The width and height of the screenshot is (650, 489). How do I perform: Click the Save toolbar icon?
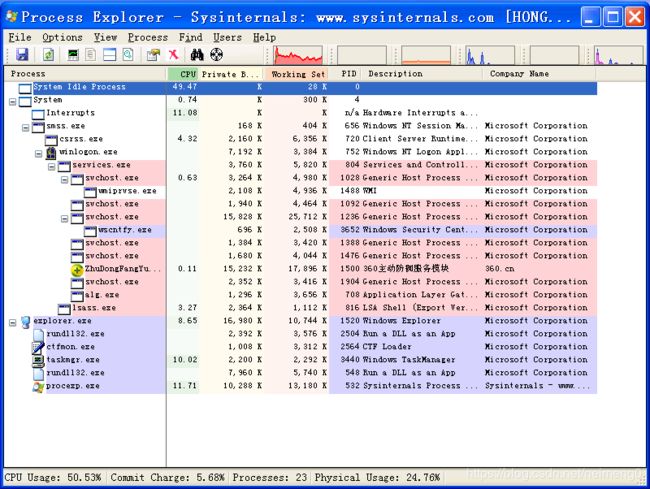pos(22,55)
